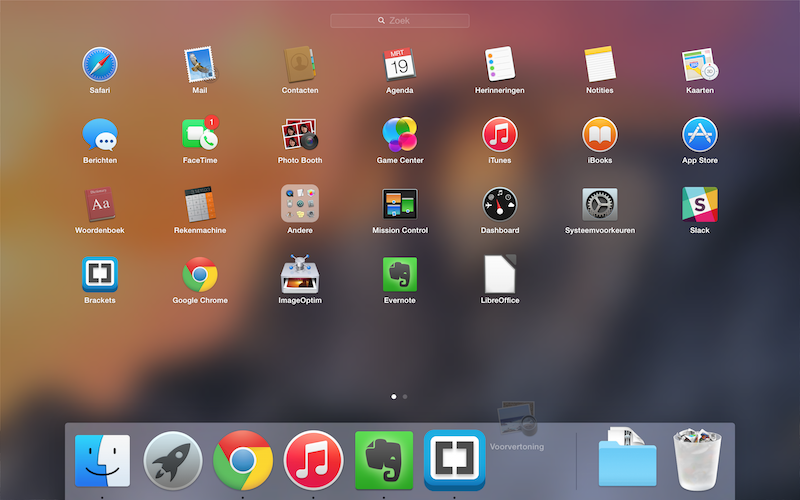Open Systeemvoorkeuren settings

pos(599,205)
